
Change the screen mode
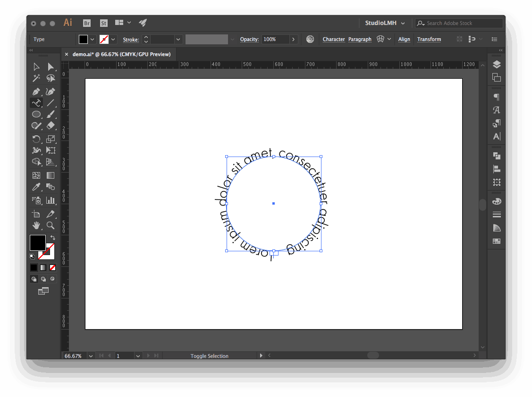(x=43, y=291)
